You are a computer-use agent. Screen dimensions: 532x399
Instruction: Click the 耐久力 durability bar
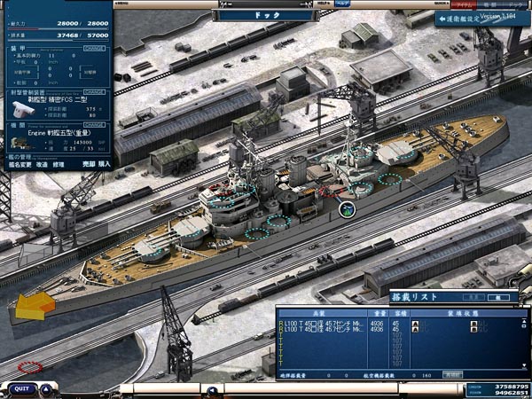[58, 29]
